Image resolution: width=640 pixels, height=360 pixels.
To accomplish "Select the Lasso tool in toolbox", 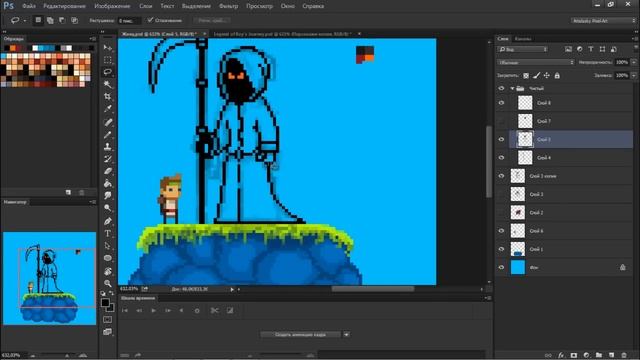I will tap(107, 72).
